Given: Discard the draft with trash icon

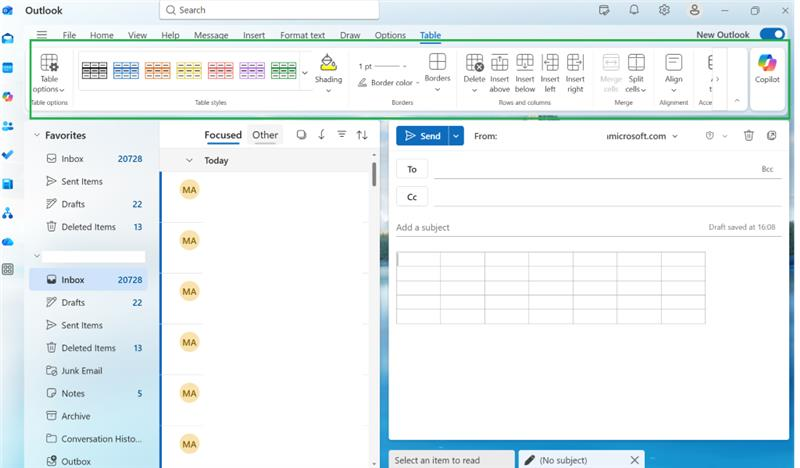Looking at the screenshot, I should point(748,136).
